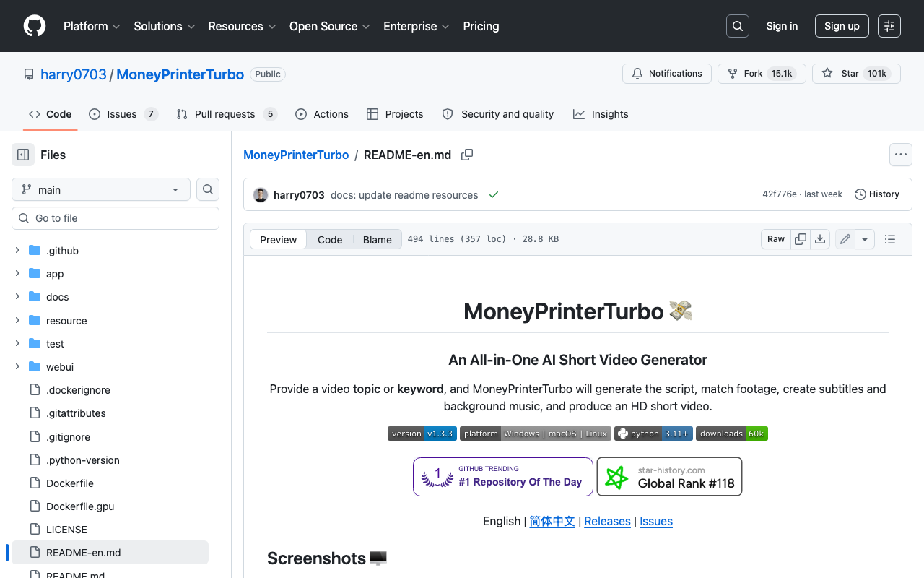Viewport: 924px width, 578px height.
Task: Switch to the Code file view
Action: pyautogui.click(x=330, y=240)
